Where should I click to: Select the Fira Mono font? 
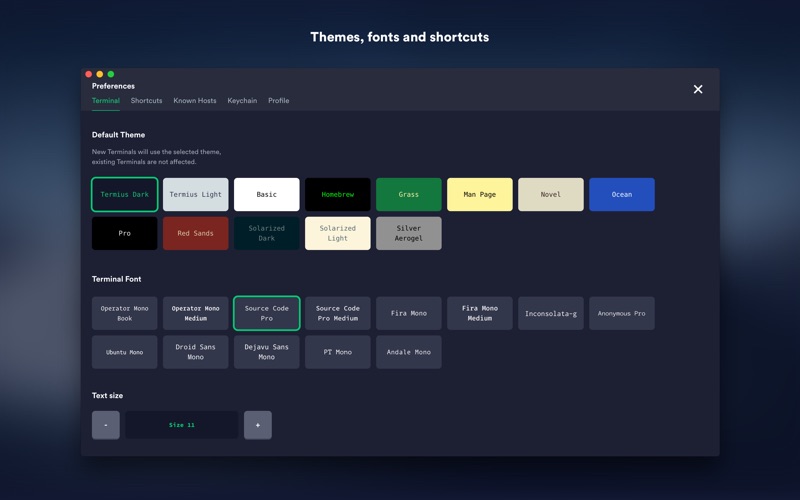[409, 313]
